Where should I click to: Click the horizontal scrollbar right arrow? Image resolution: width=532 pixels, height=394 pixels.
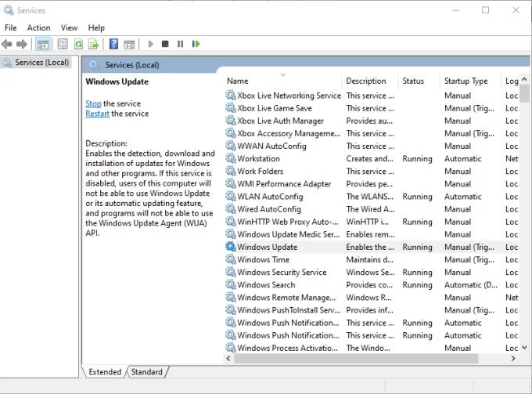513,358
